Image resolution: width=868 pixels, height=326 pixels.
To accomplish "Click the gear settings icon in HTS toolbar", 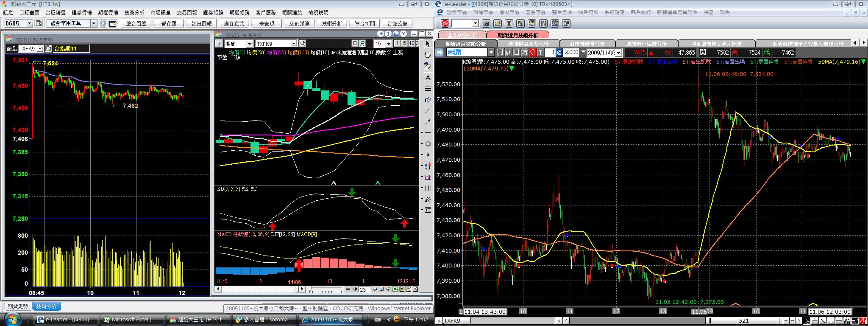I will point(103,23).
